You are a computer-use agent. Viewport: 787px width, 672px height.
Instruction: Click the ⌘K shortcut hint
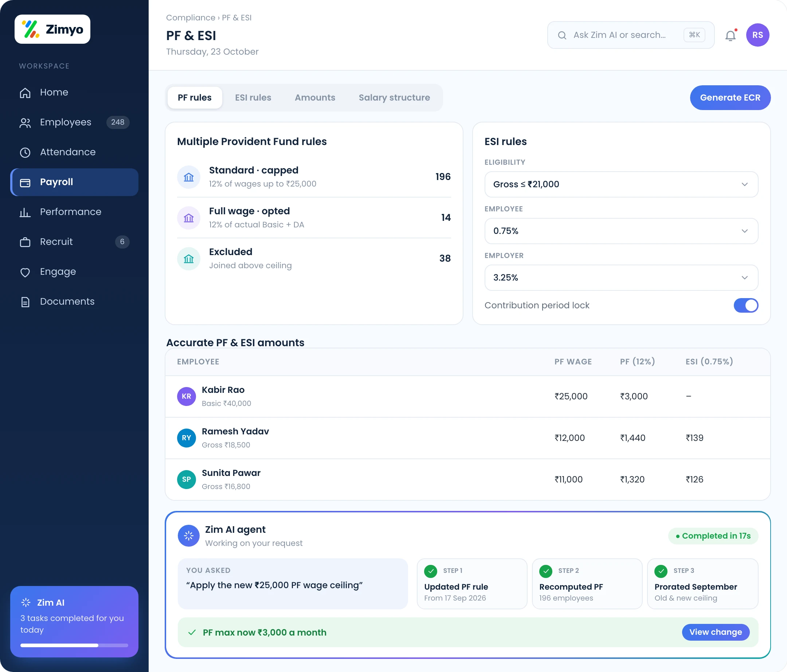click(694, 35)
